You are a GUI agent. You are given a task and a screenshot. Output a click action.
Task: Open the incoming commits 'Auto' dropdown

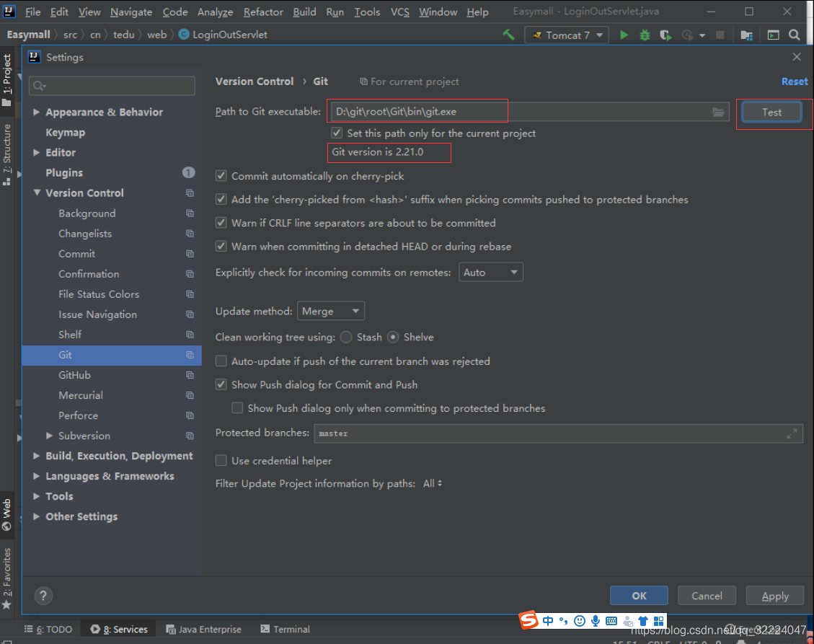(x=490, y=272)
